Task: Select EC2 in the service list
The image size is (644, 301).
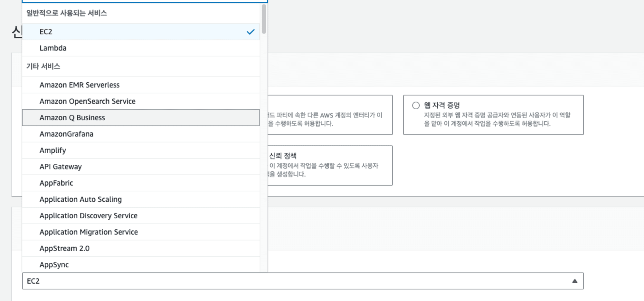Action: [x=141, y=32]
